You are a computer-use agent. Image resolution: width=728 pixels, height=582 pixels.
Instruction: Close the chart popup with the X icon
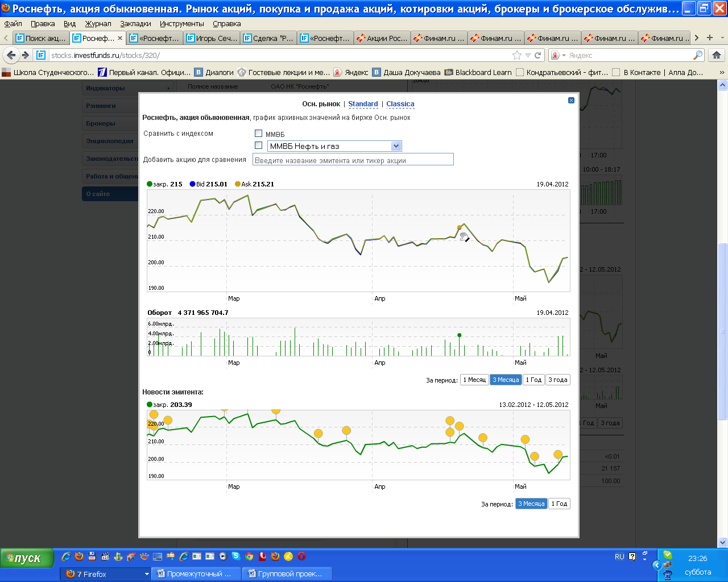(x=571, y=101)
